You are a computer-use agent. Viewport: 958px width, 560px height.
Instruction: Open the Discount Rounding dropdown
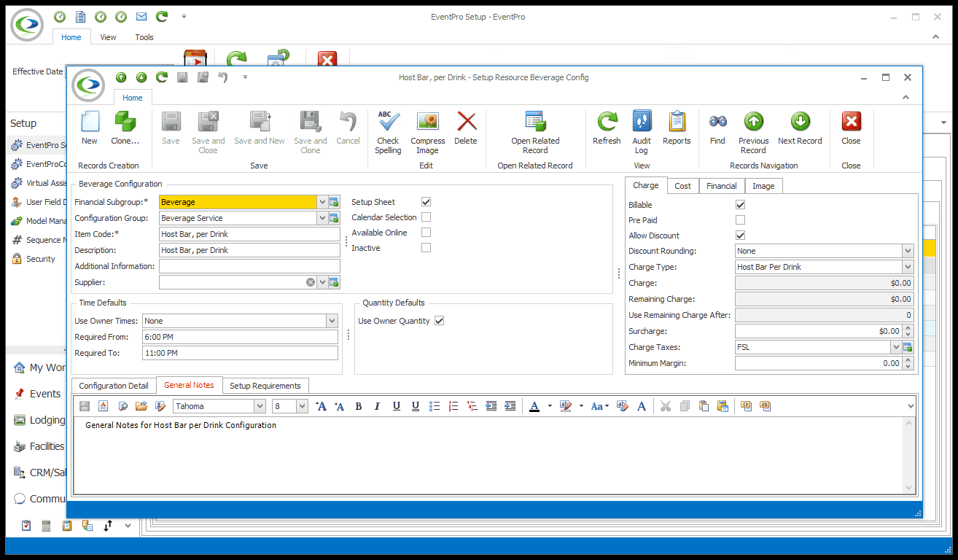click(x=908, y=251)
